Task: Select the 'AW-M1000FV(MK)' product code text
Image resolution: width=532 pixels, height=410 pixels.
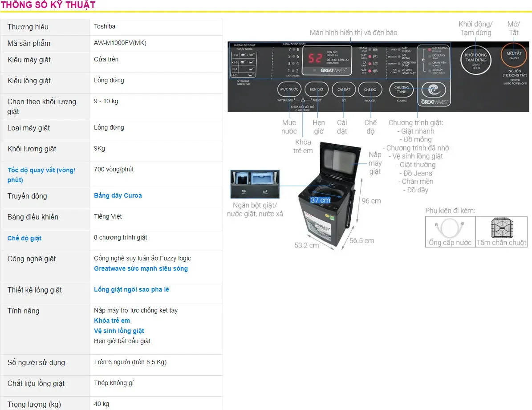Action: coord(120,43)
